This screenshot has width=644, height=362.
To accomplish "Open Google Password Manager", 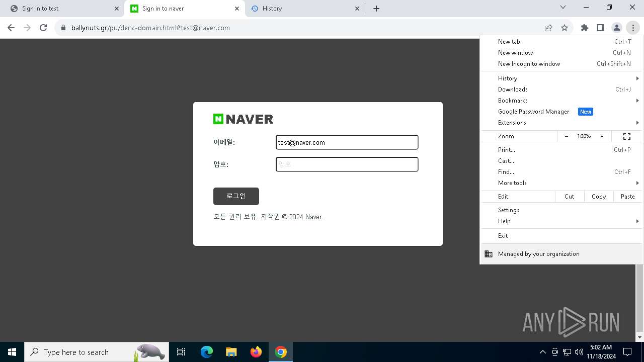I will coord(561,112).
